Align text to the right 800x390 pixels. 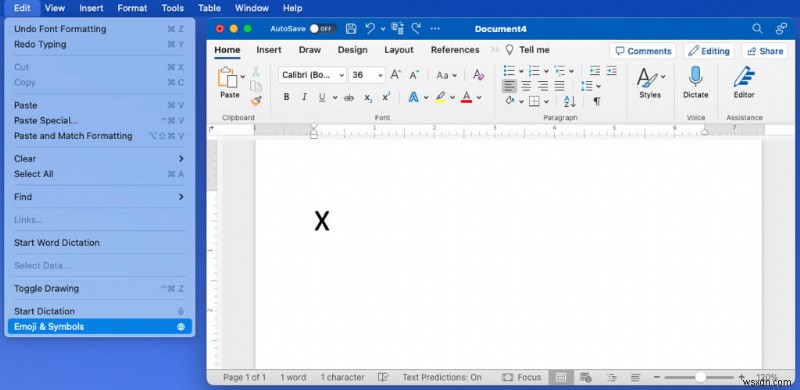543,86
